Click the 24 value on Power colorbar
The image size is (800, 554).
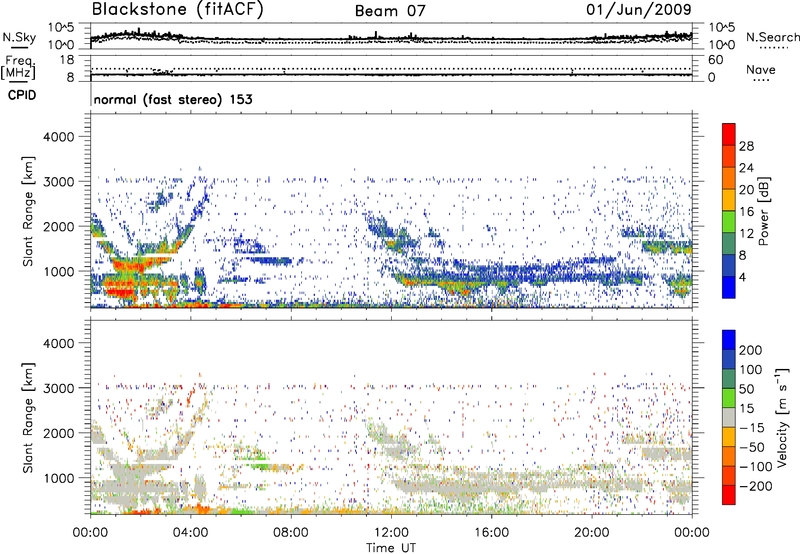(746, 168)
